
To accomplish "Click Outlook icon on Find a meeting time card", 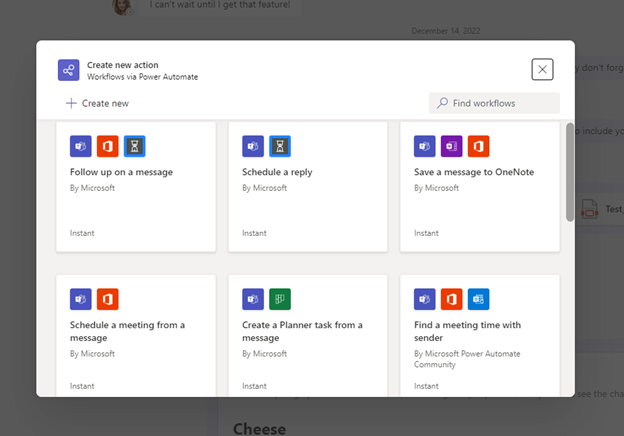I will pos(478,299).
